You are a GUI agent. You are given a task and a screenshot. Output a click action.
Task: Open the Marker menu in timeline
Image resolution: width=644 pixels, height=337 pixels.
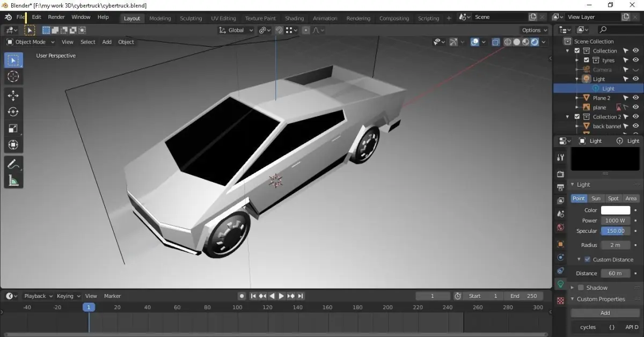112,296
